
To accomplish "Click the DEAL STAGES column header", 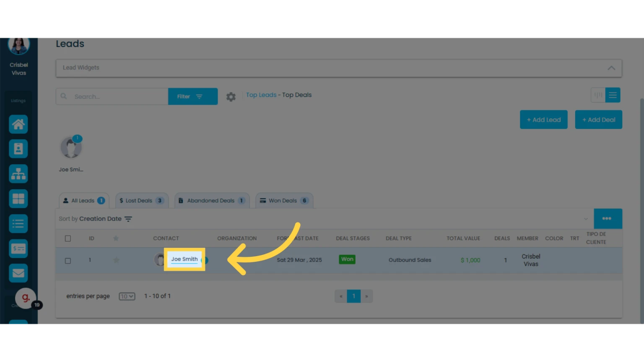I will click(353, 238).
